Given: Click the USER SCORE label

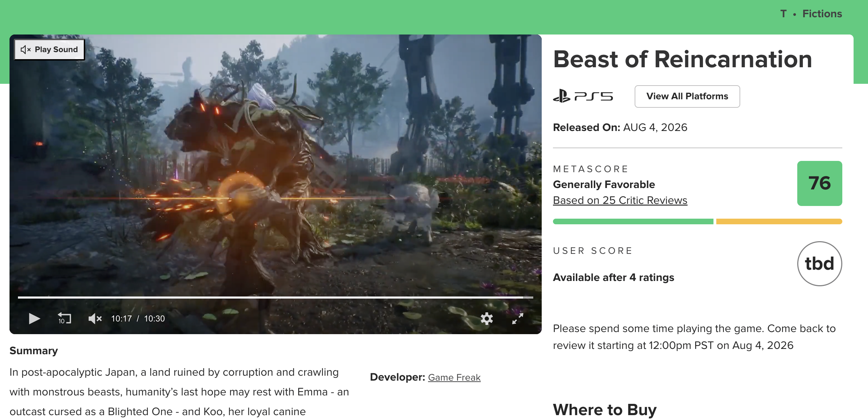Looking at the screenshot, I should (x=593, y=251).
